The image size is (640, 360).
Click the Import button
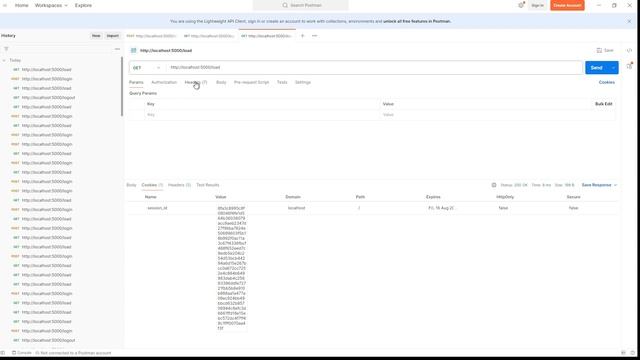pyautogui.click(x=113, y=36)
